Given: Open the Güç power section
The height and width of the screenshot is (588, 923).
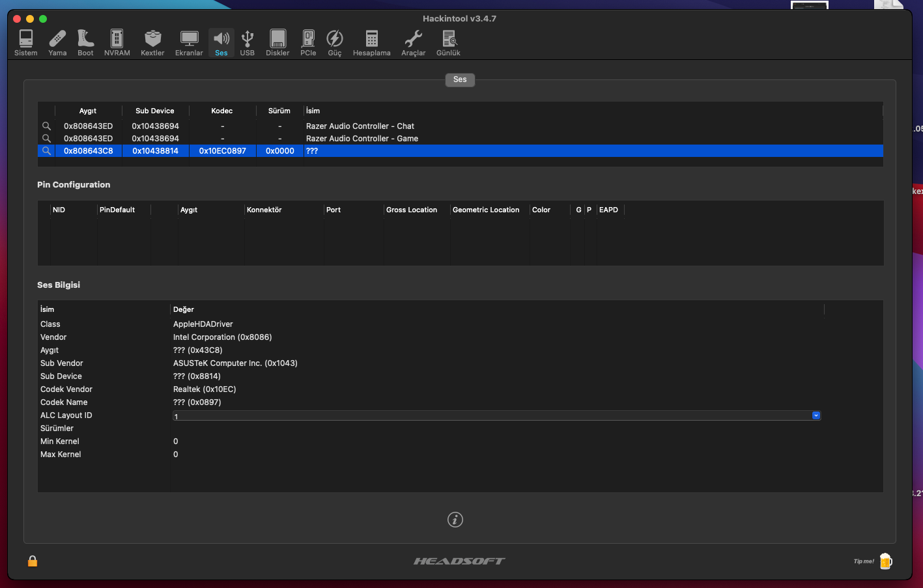Looking at the screenshot, I should coord(335,43).
